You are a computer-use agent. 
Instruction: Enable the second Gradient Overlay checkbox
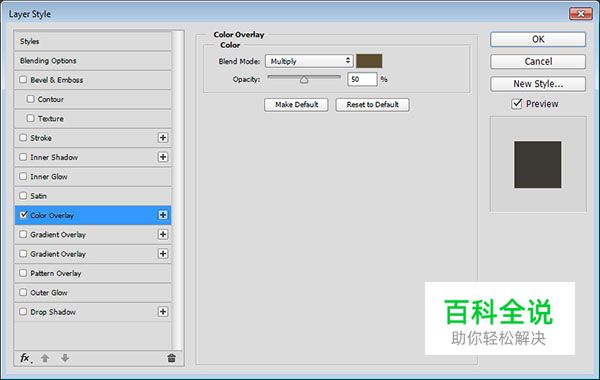[x=23, y=253]
